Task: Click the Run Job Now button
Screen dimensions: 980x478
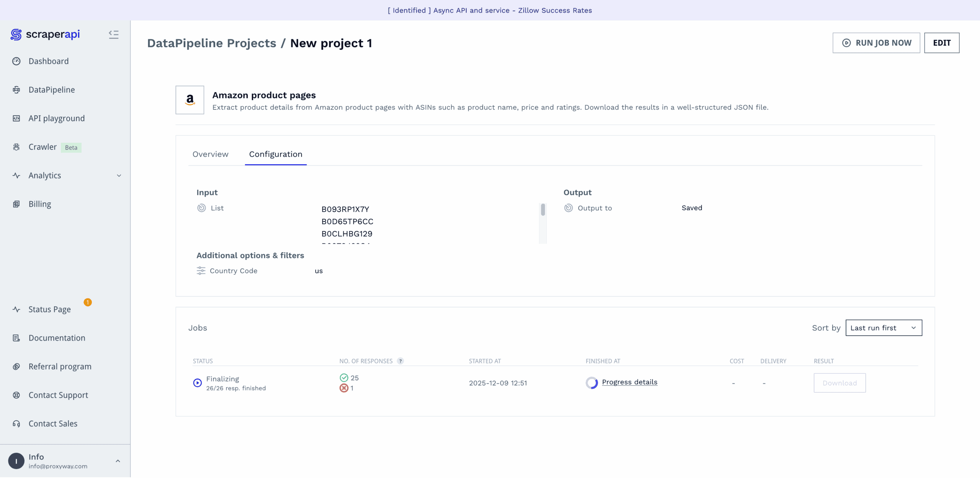Action: point(876,43)
